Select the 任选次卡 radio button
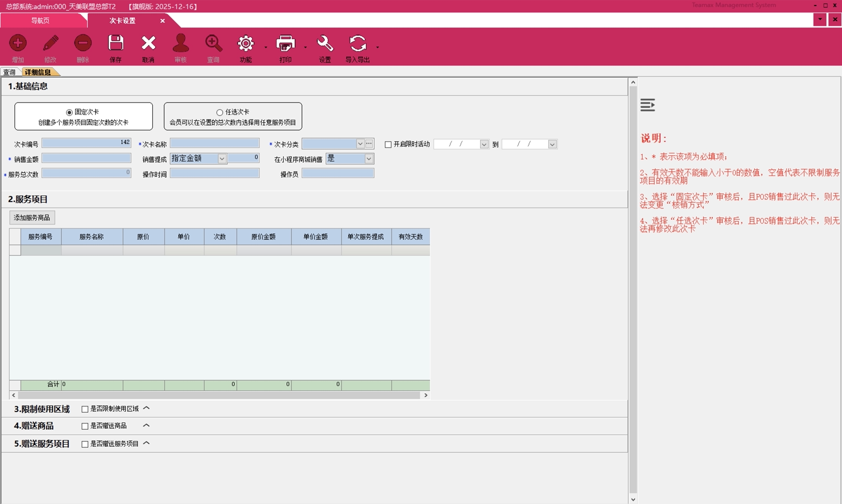This screenshot has width=842, height=504. (x=220, y=113)
